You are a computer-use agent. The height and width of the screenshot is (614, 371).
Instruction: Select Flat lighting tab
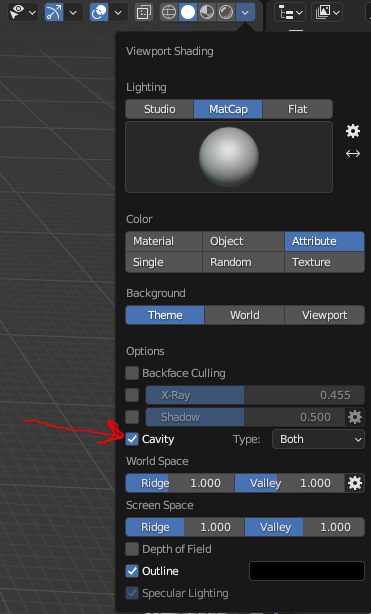click(297, 109)
